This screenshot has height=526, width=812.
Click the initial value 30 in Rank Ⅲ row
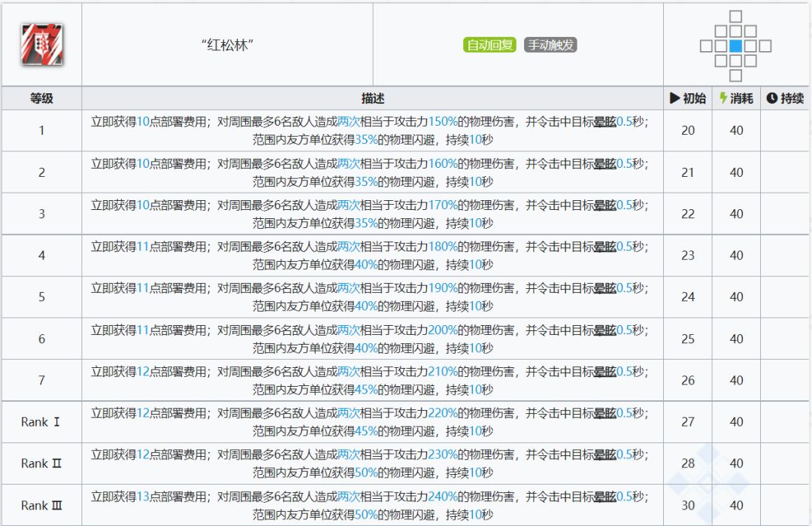[x=687, y=506]
